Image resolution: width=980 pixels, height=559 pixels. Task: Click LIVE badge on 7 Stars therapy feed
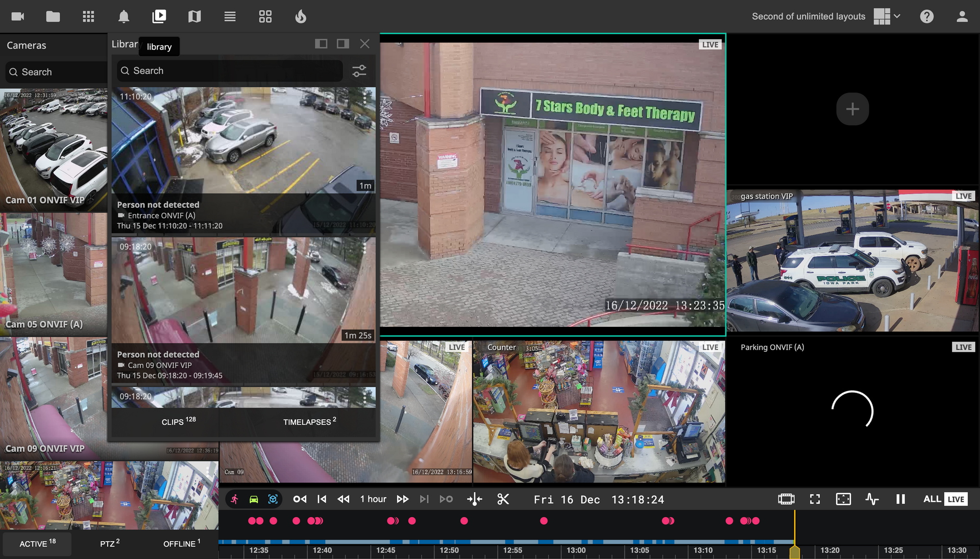[710, 44]
